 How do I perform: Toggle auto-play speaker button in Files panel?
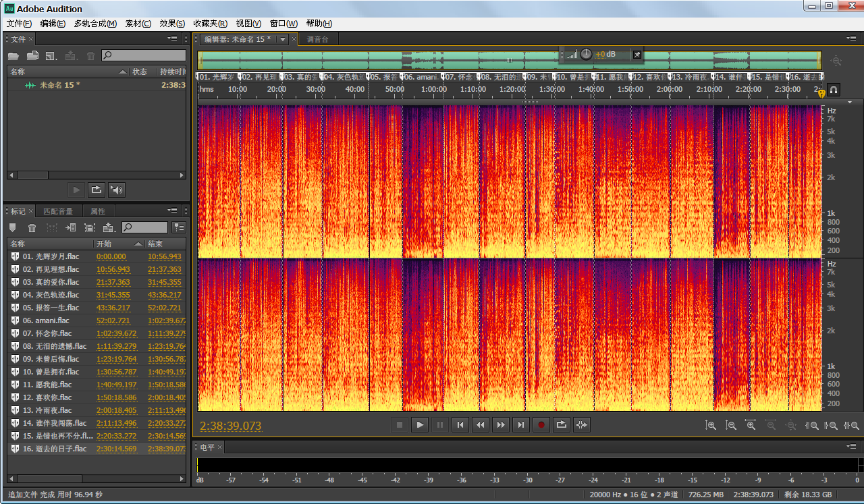(117, 190)
